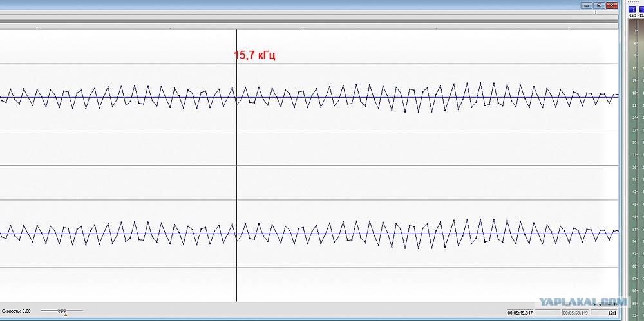Click the time field showing 00:05:58,149
Image resolution: width=644 pixels, height=321 pixels.
[x=576, y=313]
